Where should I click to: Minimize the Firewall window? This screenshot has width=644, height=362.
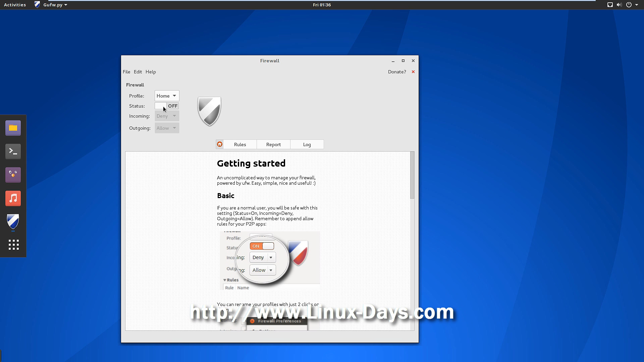click(x=393, y=61)
